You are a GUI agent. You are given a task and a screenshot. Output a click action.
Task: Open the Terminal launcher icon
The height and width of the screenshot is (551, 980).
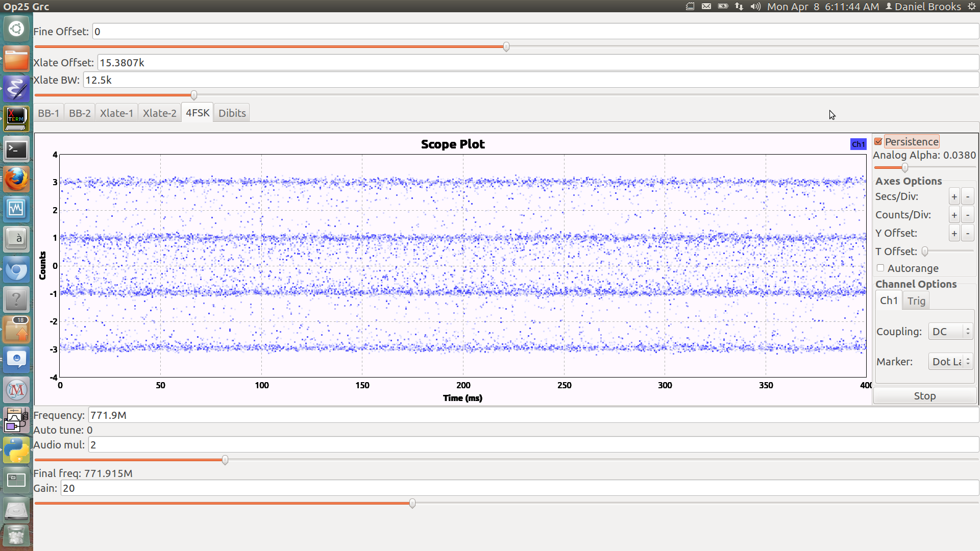(x=16, y=149)
